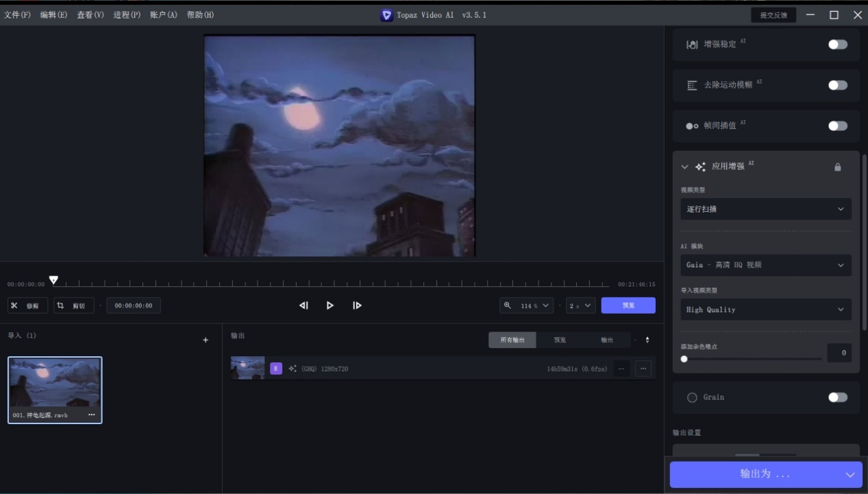Viewport: 868px width, 494px height.
Task: Click the noise value field showing 0
Action: (839, 353)
